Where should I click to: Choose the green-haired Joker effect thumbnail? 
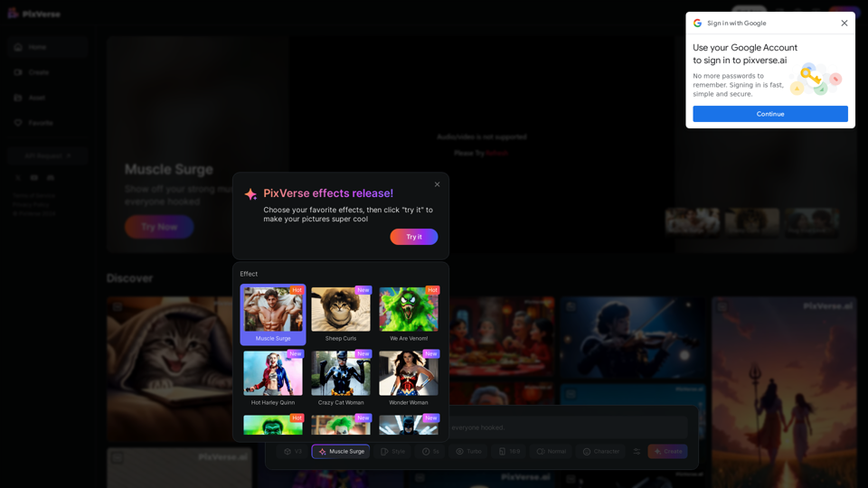(341, 425)
